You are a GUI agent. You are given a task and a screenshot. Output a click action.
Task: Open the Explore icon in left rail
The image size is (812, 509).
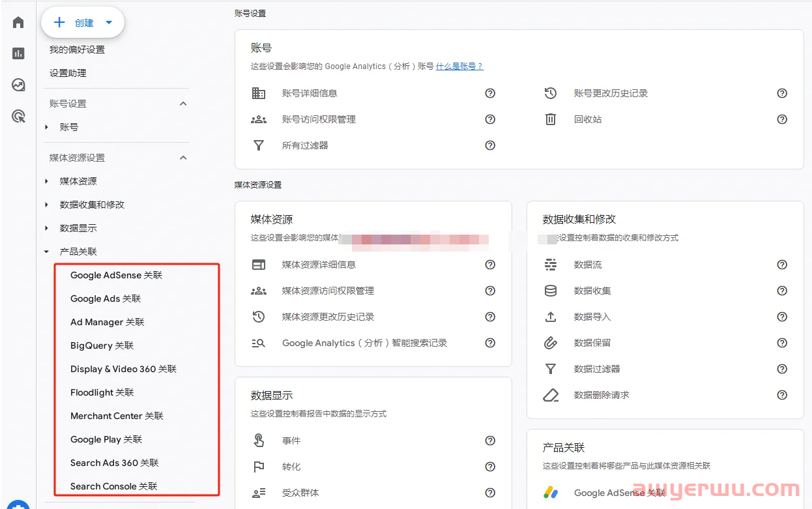click(18, 85)
